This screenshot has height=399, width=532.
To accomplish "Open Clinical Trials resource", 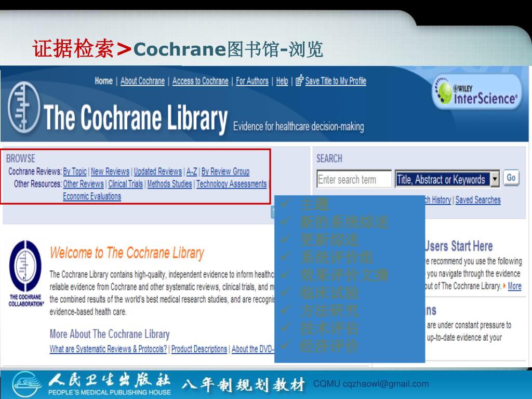I will [x=126, y=184].
